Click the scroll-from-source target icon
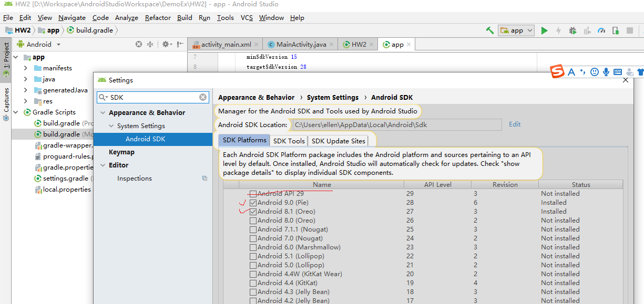 click(139, 44)
